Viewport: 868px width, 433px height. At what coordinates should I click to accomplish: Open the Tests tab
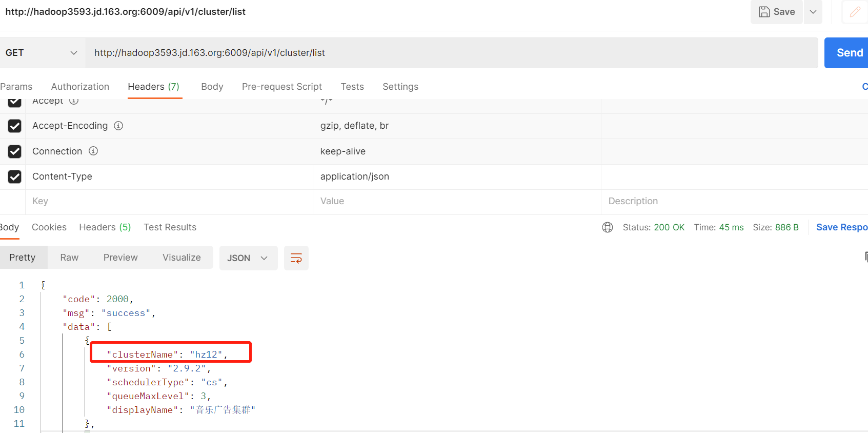point(352,87)
